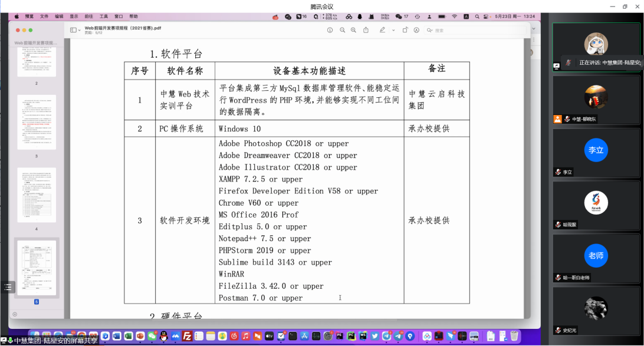
Task: Click the heading '1.软件平台'
Action: coord(176,54)
